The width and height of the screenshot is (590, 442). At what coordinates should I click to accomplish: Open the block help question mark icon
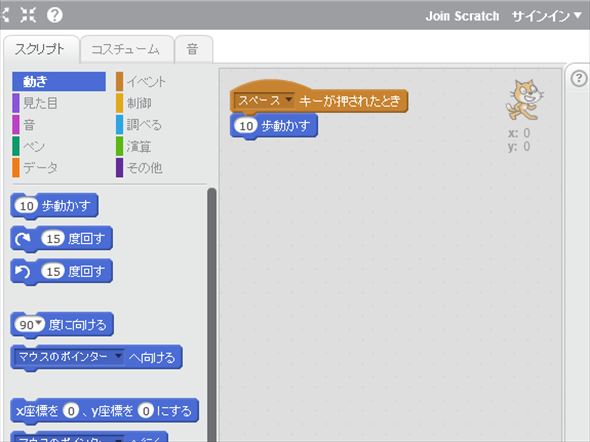pos(55,15)
